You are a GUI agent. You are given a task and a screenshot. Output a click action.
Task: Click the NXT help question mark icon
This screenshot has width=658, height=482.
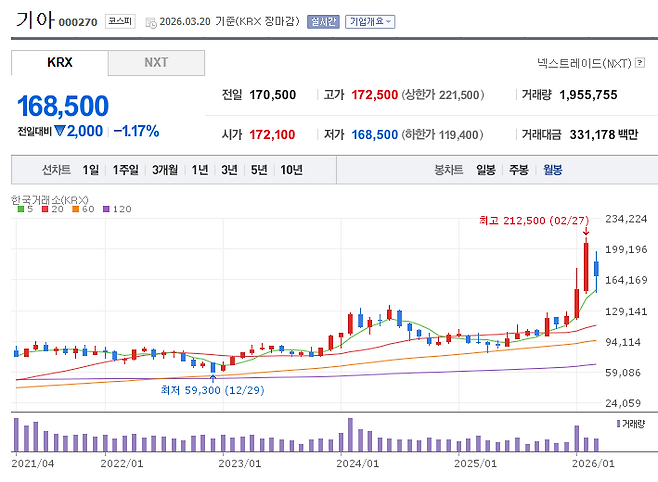pyautogui.click(x=638, y=63)
